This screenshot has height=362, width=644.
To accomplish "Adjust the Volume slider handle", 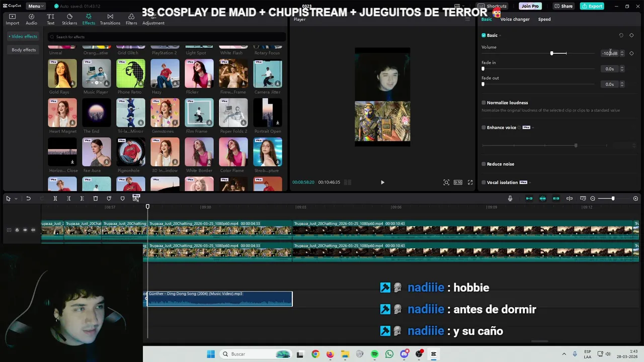I will point(552,53).
